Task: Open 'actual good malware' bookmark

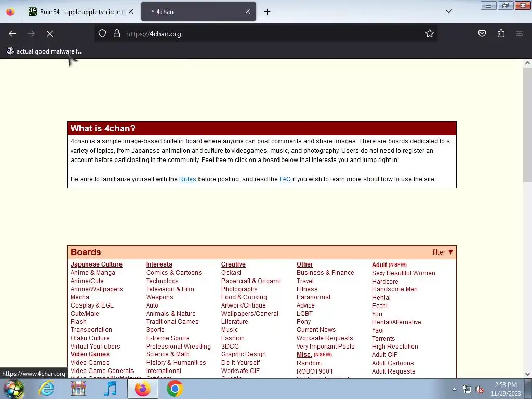Action: tap(45, 51)
